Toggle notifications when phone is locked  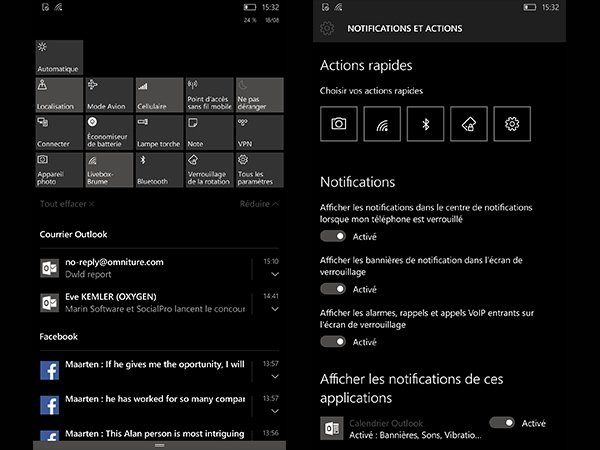[x=333, y=236]
